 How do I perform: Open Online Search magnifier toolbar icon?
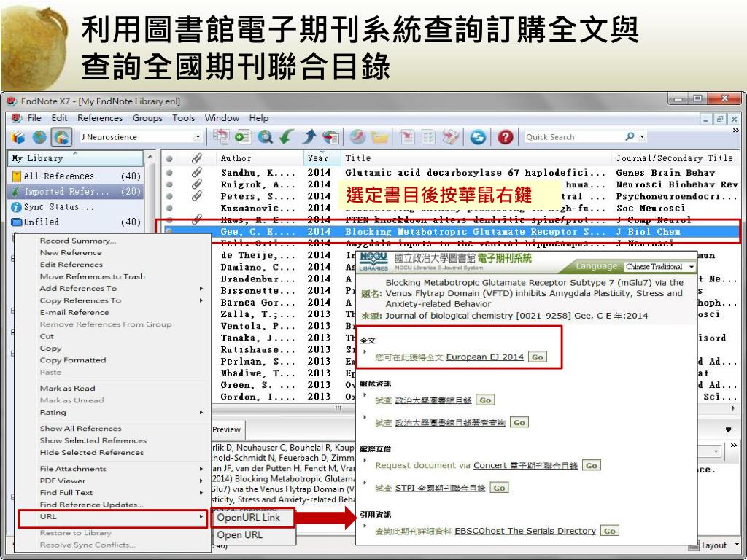tap(265, 137)
